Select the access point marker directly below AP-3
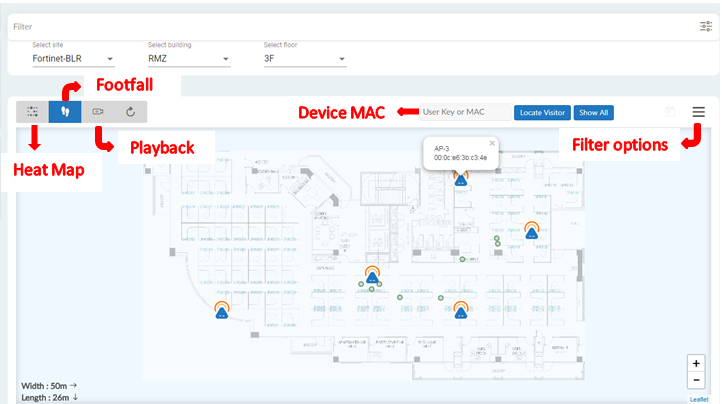The width and height of the screenshot is (722, 404). [461, 310]
